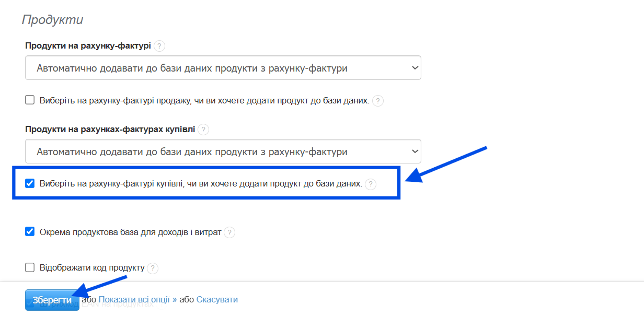The image size is (644, 316).
Task: Click the 'Продукти' section heading
Action: 52,20
